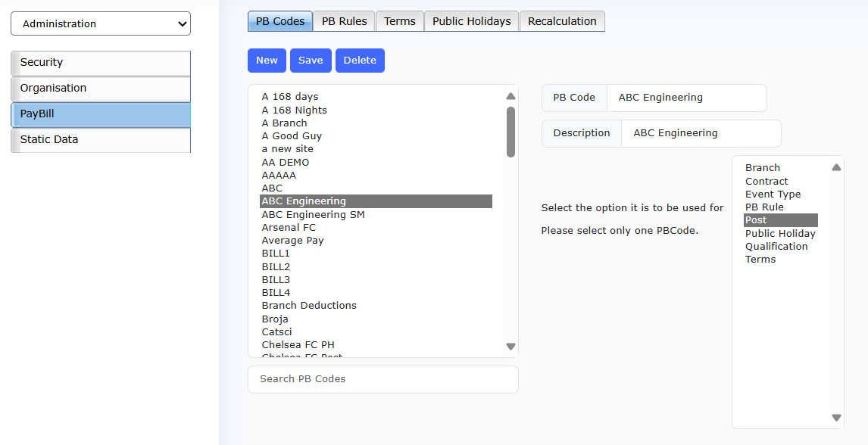The width and height of the screenshot is (868, 445).
Task: Click the PB Codes list scrollbar thumb
Action: tap(510, 132)
